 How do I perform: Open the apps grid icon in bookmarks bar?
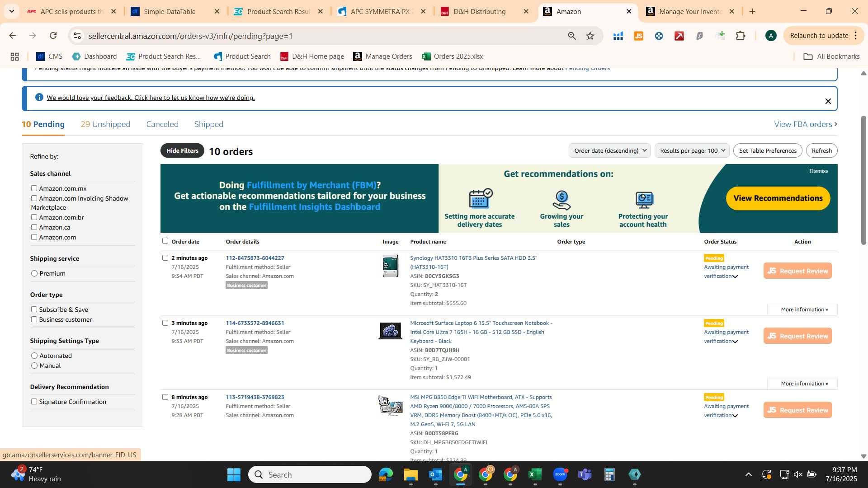(x=14, y=56)
